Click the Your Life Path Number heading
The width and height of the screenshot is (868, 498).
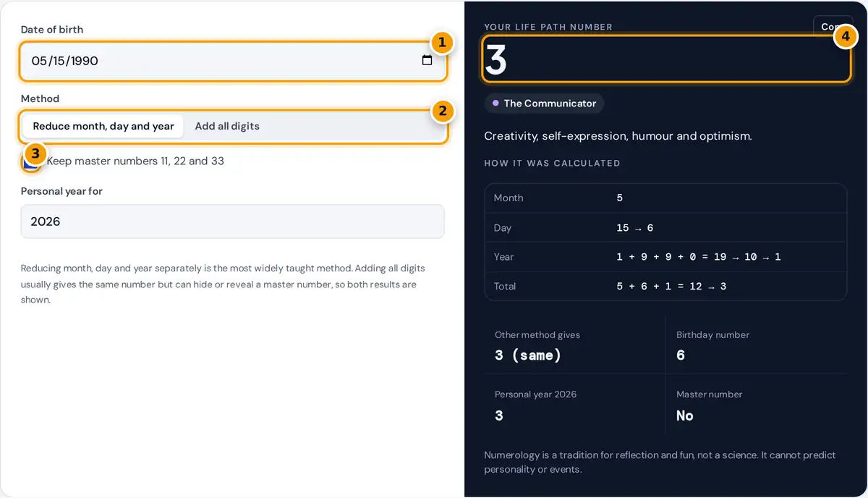pos(548,27)
